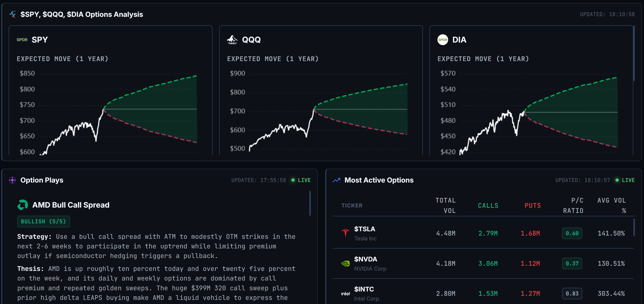Viewport: 644px width, 304px height.
Task: Click the SPDR logo beside SPY
Action: point(22,40)
